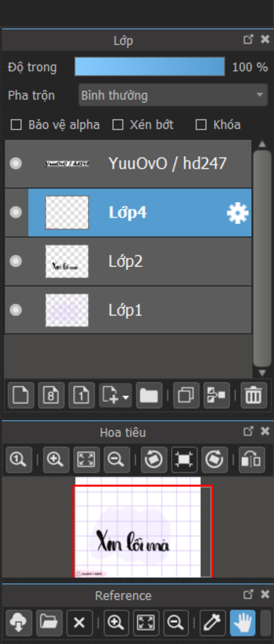This screenshot has width=274, height=644.
Task: Select the Lớp1 layer
Action: tap(128, 310)
